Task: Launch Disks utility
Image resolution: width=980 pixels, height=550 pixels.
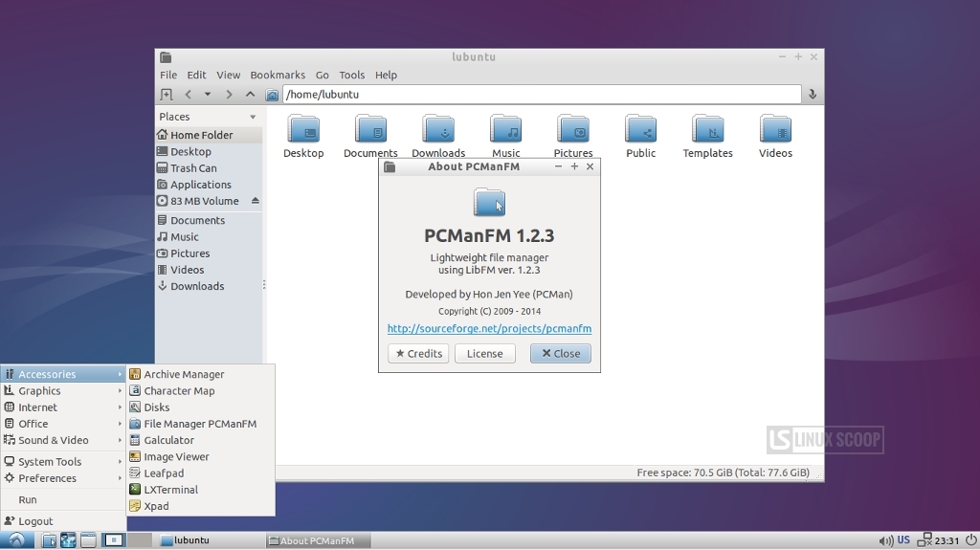Action: click(x=201, y=407)
